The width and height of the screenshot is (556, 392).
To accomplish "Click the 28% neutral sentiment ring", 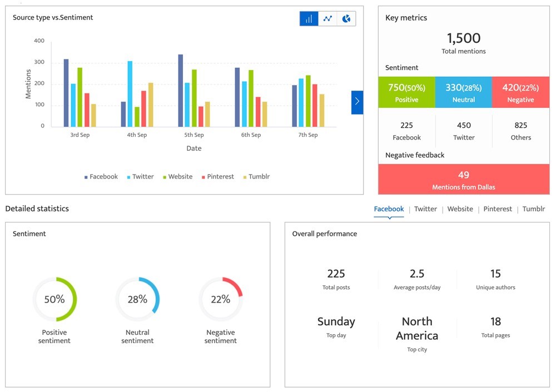I will click(x=137, y=299).
